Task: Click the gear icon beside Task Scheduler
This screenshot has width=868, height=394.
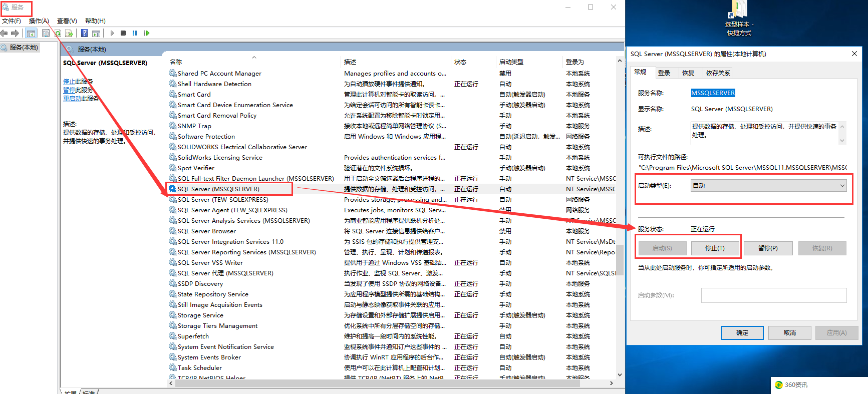Action: tap(173, 367)
